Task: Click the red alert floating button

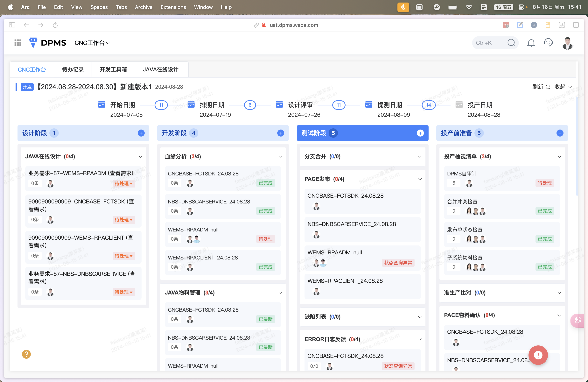Action: [x=538, y=355]
